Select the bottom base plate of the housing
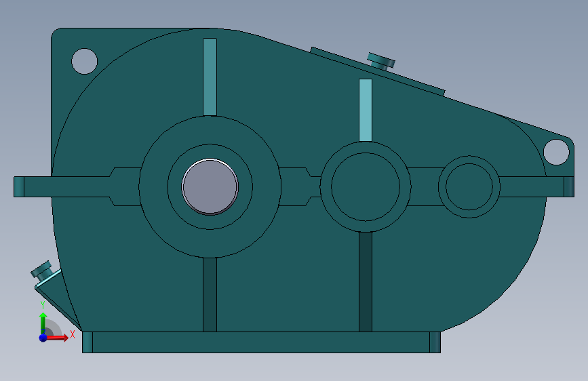Screen dimensions: 588x381 (x=261, y=342)
